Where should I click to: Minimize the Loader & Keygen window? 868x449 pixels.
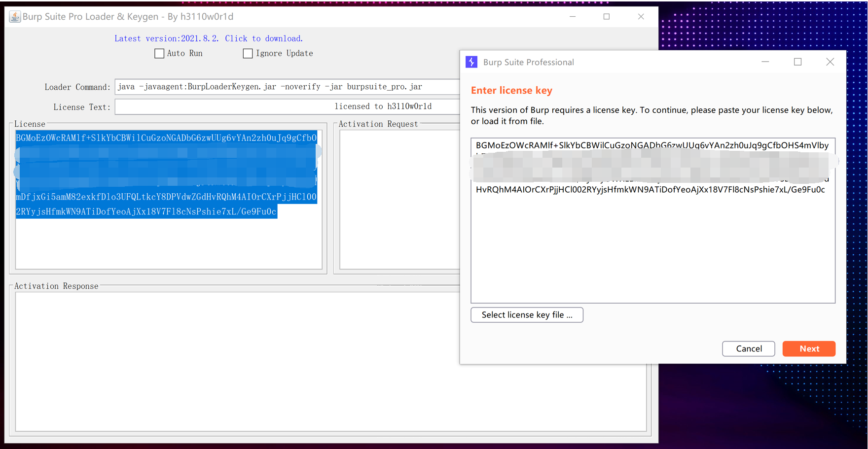[x=573, y=17]
